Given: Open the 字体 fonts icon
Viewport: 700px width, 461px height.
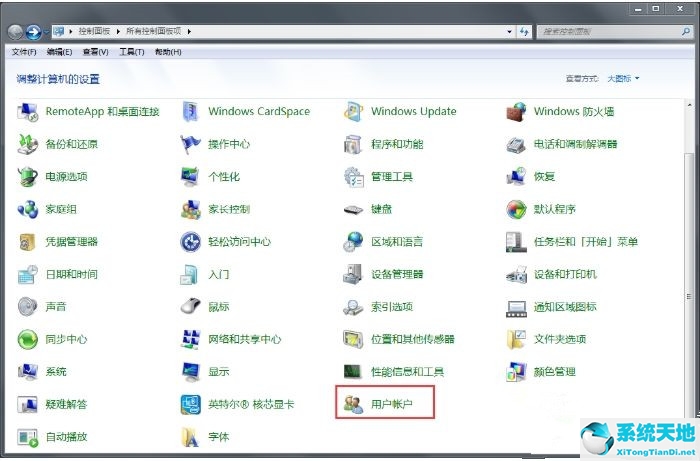Looking at the screenshot, I should [x=191, y=437].
